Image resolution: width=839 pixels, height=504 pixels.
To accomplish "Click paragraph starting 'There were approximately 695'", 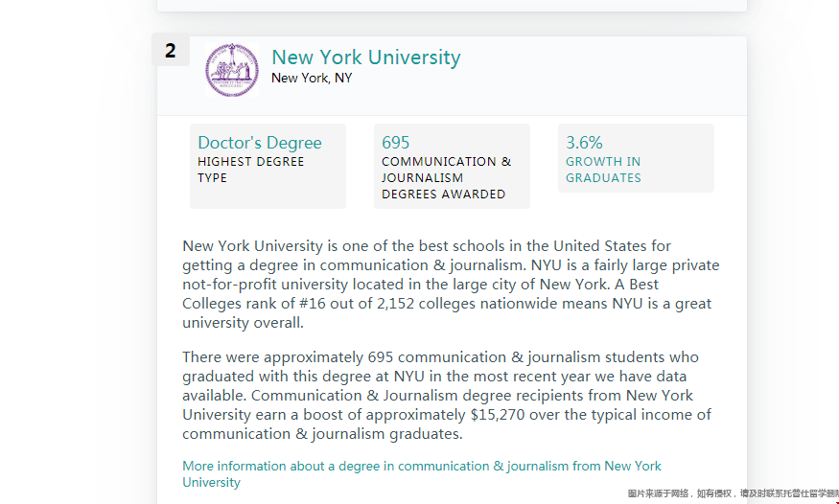I will coord(447,396).
